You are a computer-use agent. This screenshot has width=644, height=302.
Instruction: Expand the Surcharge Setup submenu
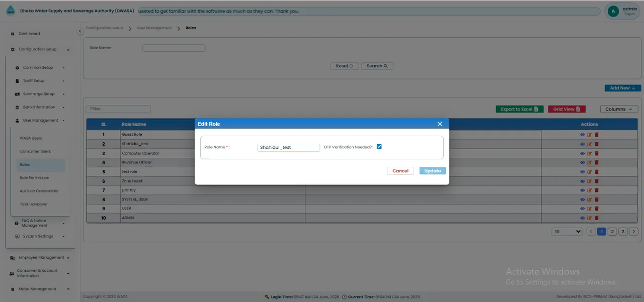click(63, 94)
